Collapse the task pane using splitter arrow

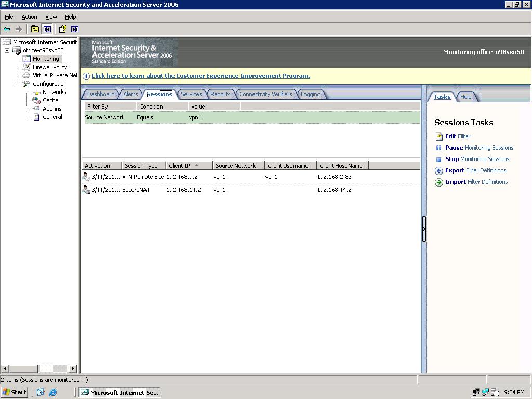424,229
